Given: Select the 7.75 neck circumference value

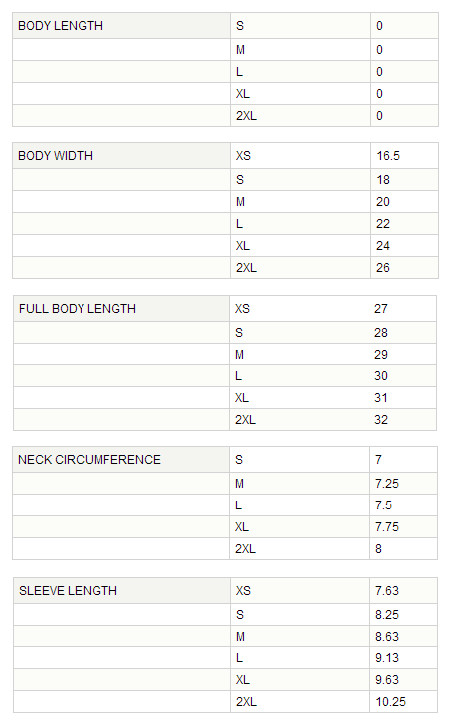Looking at the screenshot, I should point(387,527).
